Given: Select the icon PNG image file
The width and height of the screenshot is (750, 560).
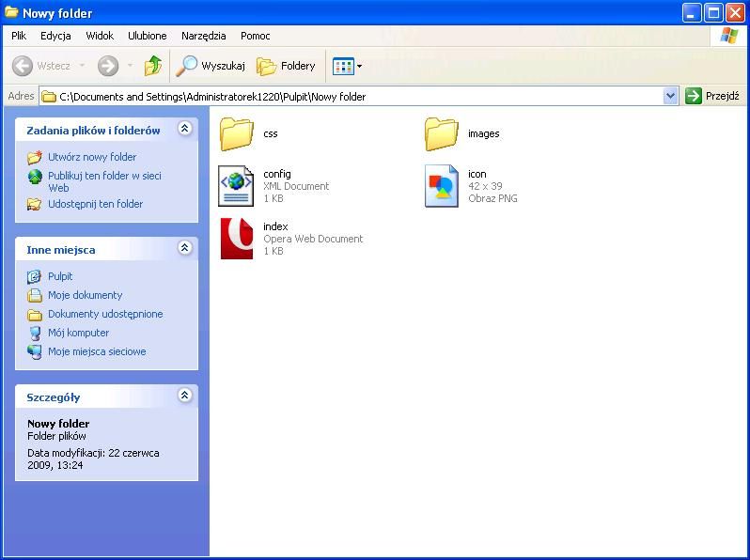Looking at the screenshot, I should pyautogui.click(x=442, y=186).
